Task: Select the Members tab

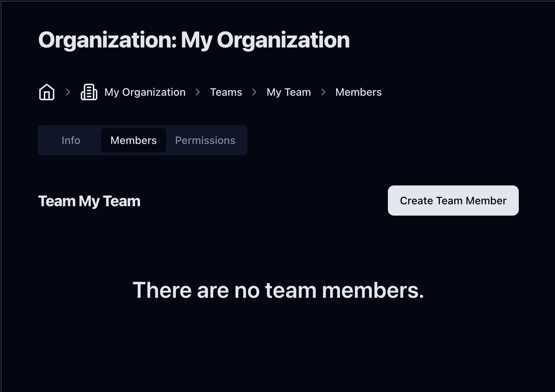Action: (134, 140)
